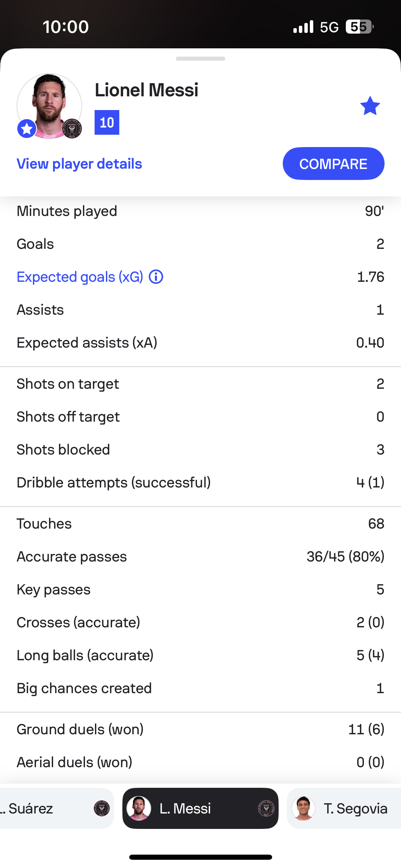This screenshot has width=401, height=868.
Task: Tap the Inter Miami crest on Messi tab
Action: click(266, 808)
